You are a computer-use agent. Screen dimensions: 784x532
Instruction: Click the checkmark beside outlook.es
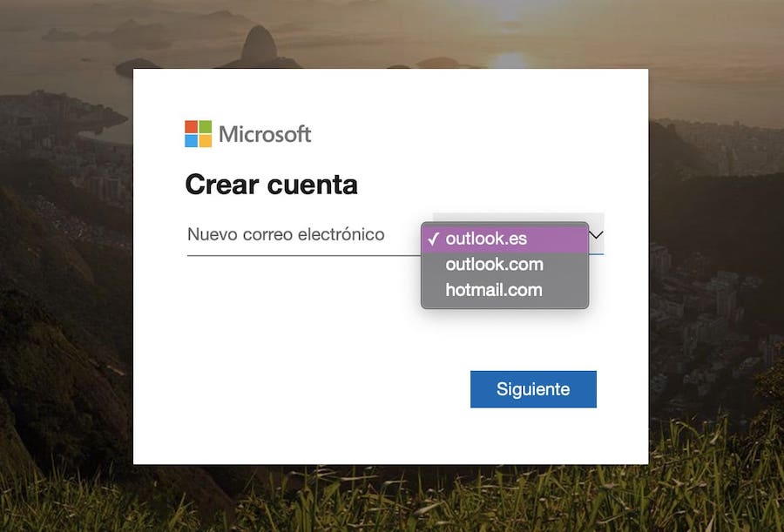coord(433,239)
